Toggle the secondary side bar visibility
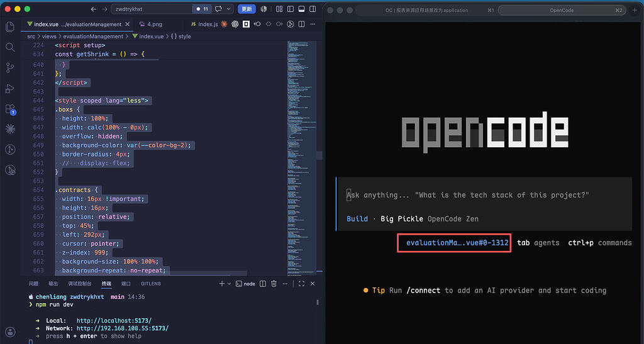 (313, 9)
